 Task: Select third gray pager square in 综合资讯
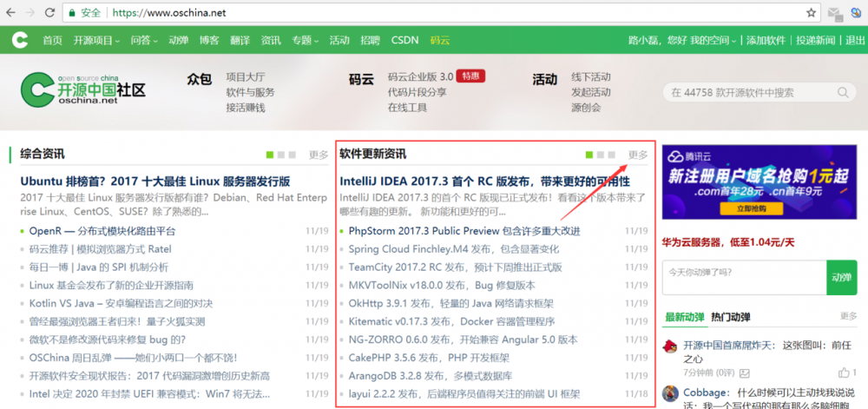coord(293,155)
